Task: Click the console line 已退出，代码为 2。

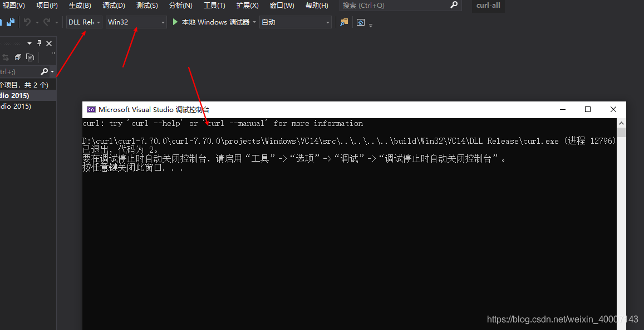Action: [121, 150]
